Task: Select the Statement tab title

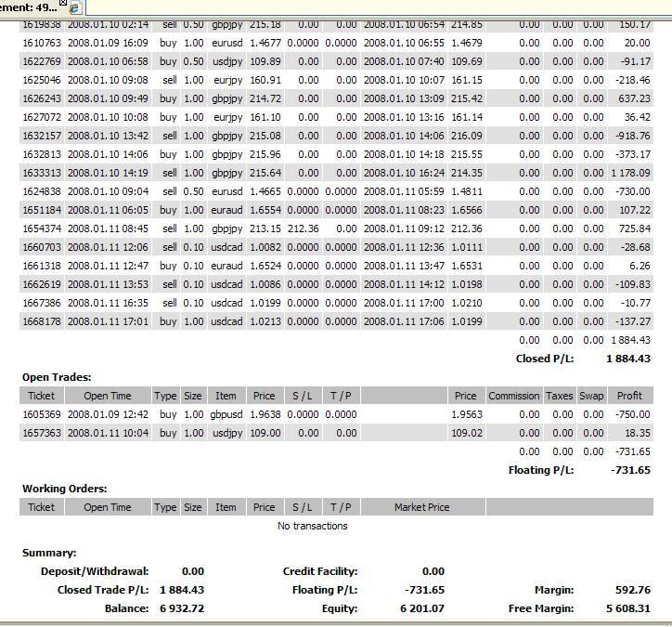Action: (28, 7)
